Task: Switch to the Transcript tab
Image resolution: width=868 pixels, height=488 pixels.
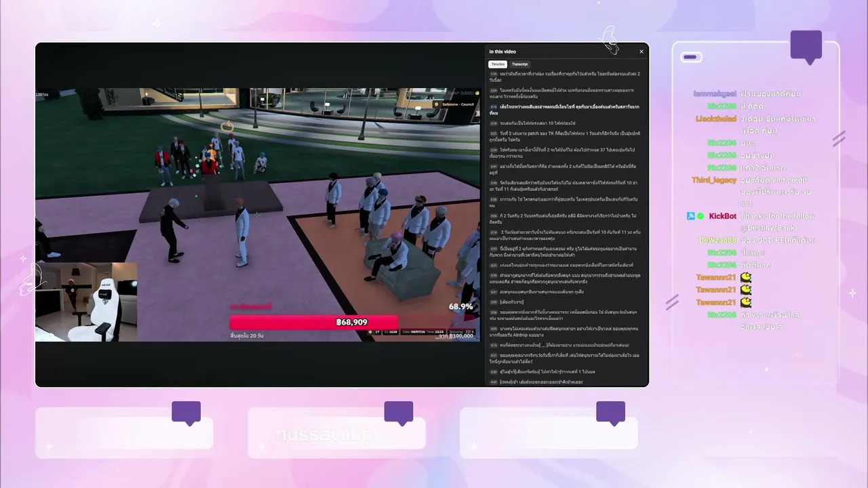Action: coord(520,64)
